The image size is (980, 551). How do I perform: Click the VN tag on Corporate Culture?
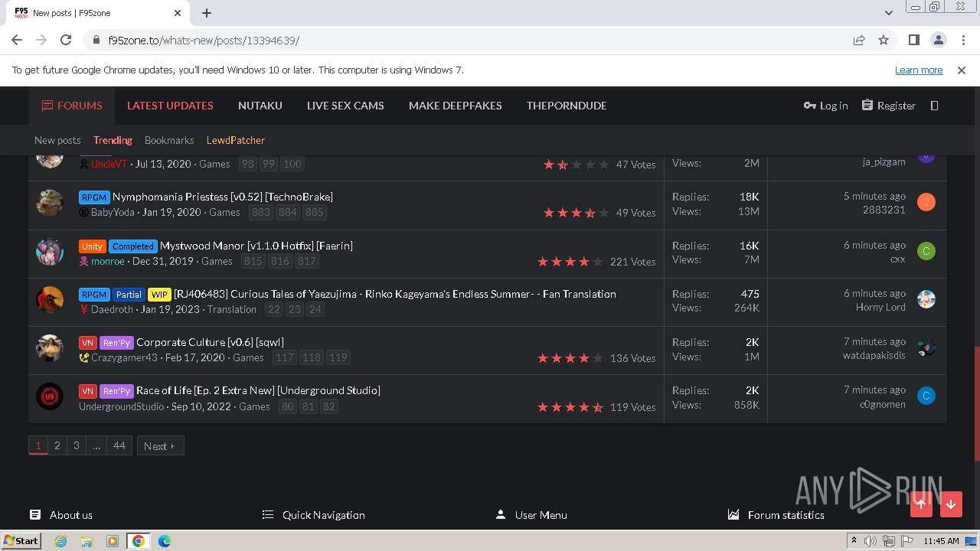87,342
